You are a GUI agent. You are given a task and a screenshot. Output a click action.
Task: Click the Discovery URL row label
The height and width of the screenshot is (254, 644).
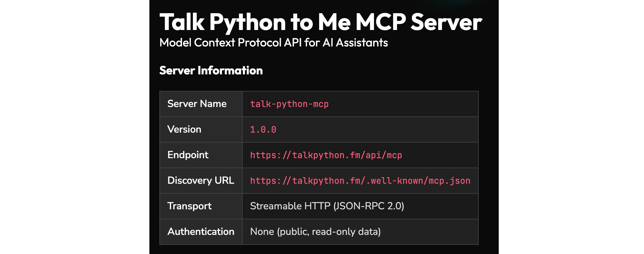pos(201,181)
